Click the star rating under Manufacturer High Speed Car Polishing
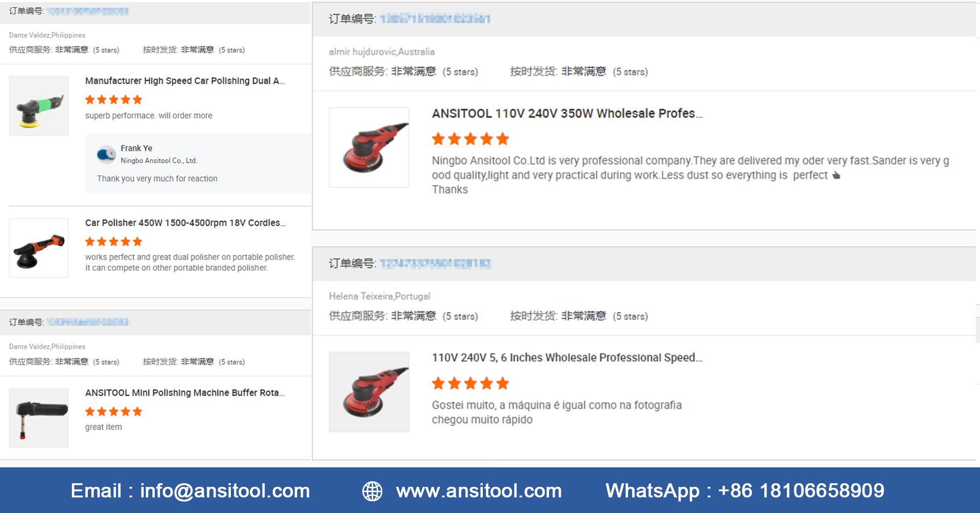 113,100
